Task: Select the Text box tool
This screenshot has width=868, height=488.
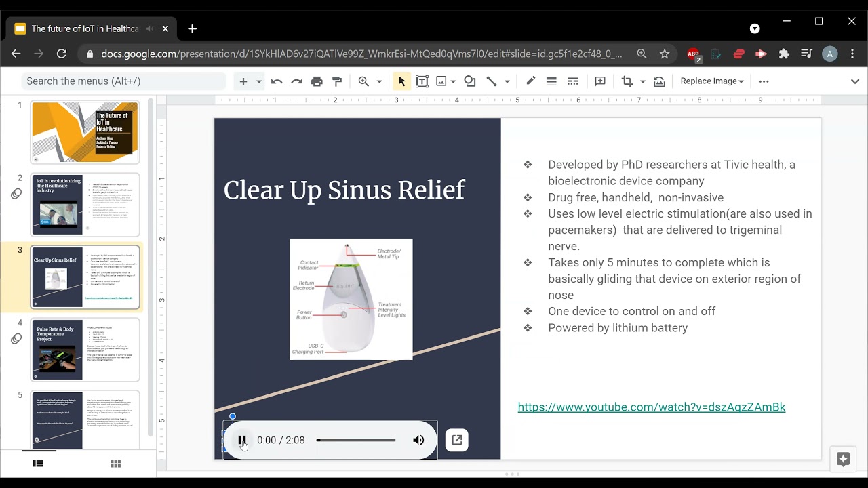Action: 422,81
